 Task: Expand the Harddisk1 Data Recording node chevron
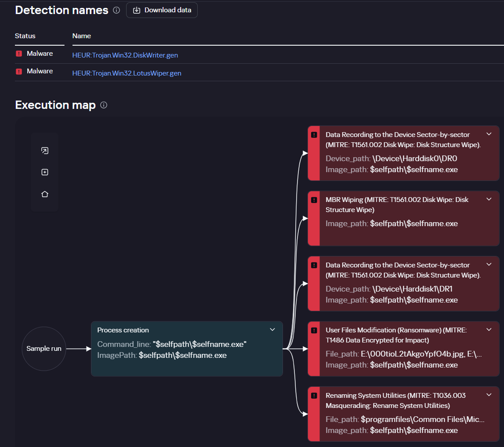489,265
